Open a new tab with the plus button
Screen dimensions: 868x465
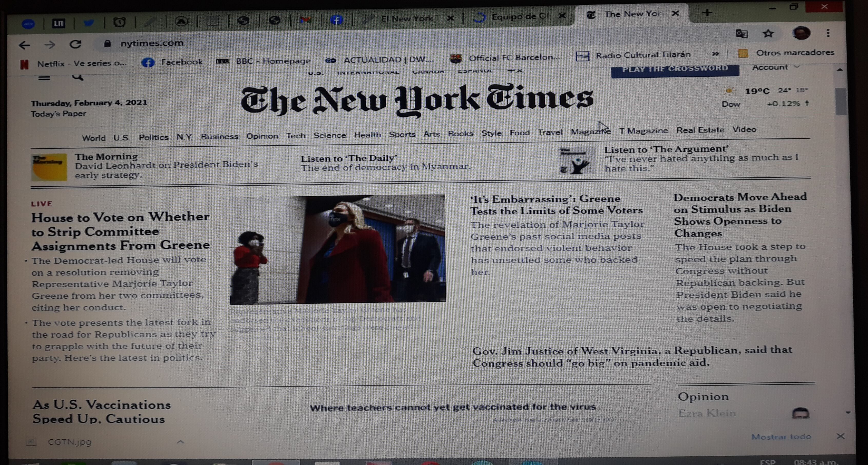coord(707,13)
